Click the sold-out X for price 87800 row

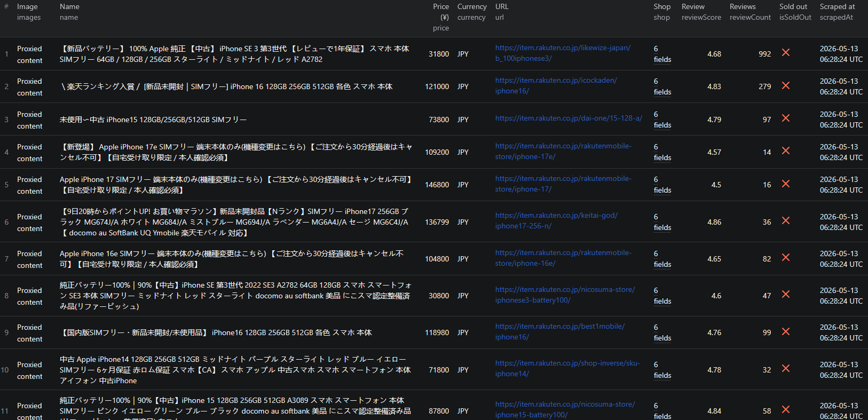pos(785,409)
